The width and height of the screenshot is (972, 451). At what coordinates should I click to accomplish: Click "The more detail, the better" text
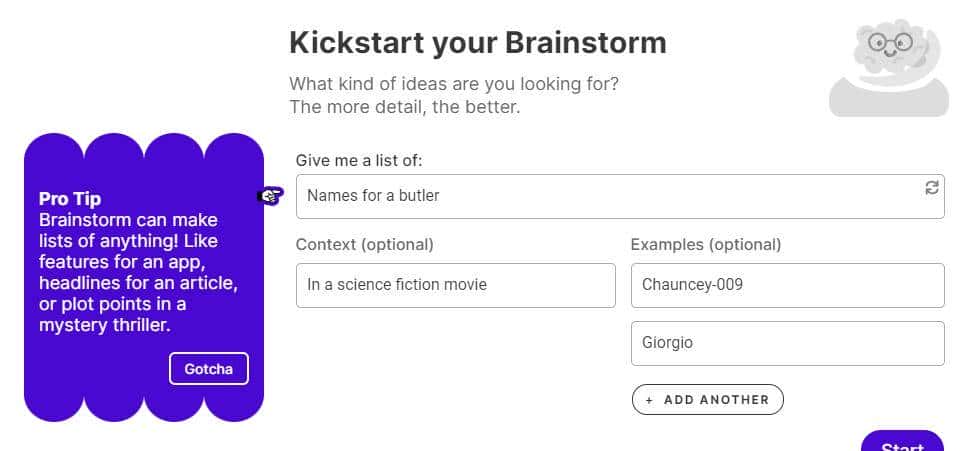coord(405,107)
